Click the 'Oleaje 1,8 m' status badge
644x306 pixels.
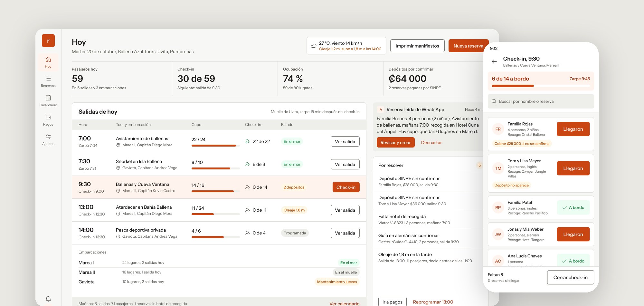(294, 210)
